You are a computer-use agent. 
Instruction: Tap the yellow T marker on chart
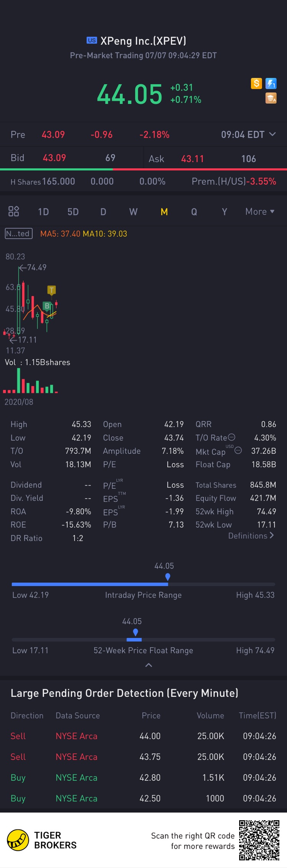51,290
